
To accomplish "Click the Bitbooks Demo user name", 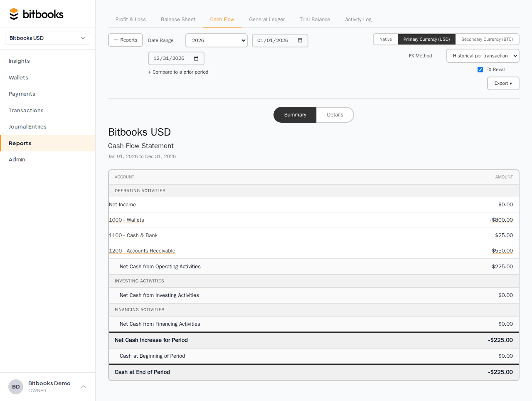I will tap(49, 384).
